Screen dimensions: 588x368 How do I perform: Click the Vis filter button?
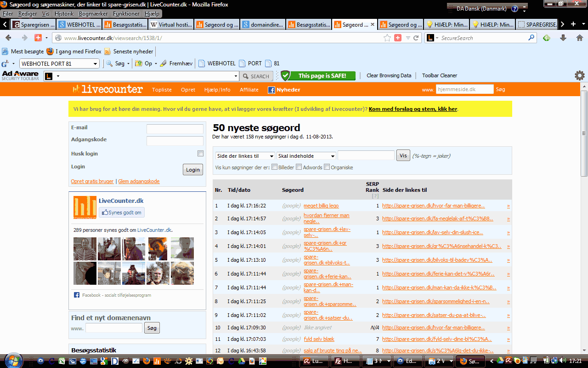click(x=403, y=155)
